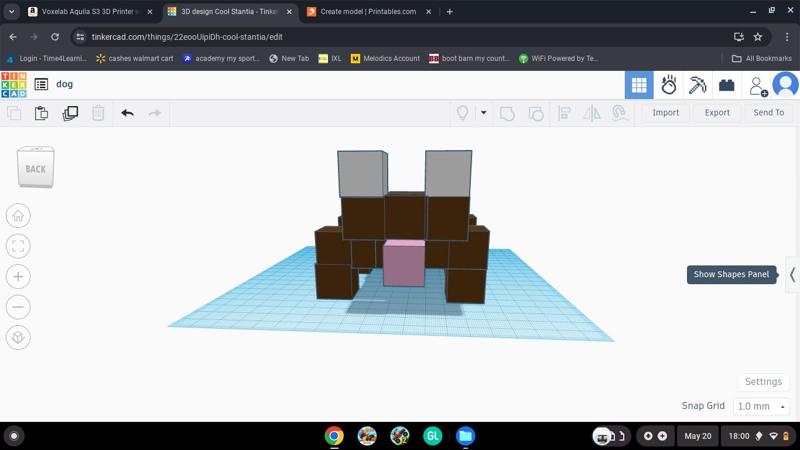Image resolution: width=800 pixels, height=450 pixels.
Task: Expand the shapes panel chevron
Action: click(792, 275)
